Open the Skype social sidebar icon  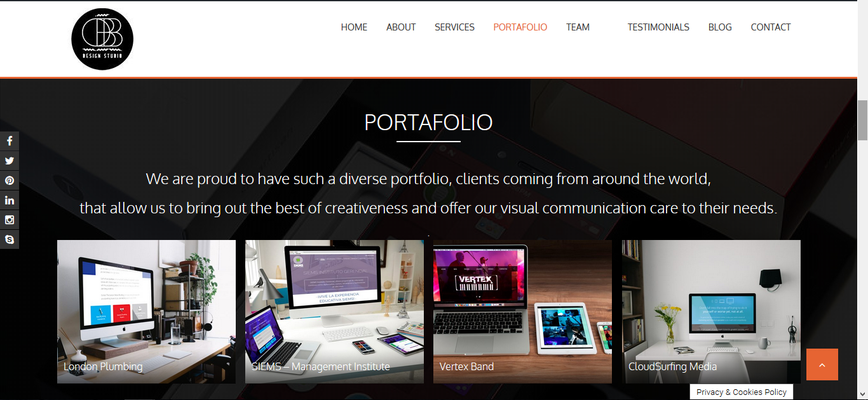click(10, 239)
